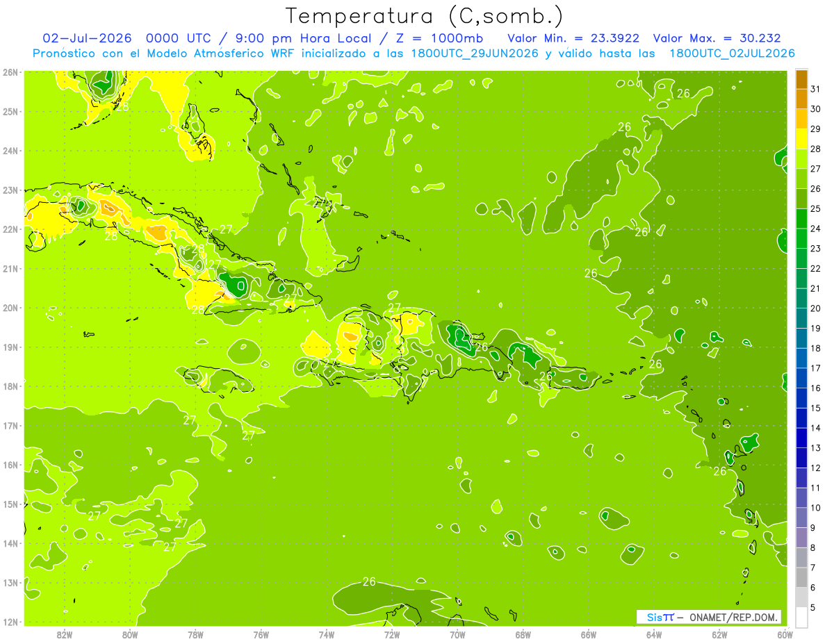Click the 74W longitude axis label
Screen dimensions: 834x644
click(x=327, y=634)
